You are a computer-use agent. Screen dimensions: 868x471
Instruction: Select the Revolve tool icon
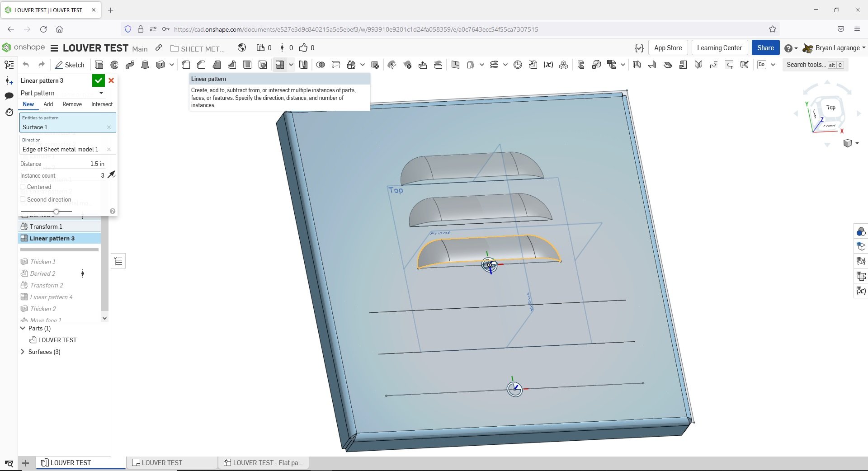(114, 65)
